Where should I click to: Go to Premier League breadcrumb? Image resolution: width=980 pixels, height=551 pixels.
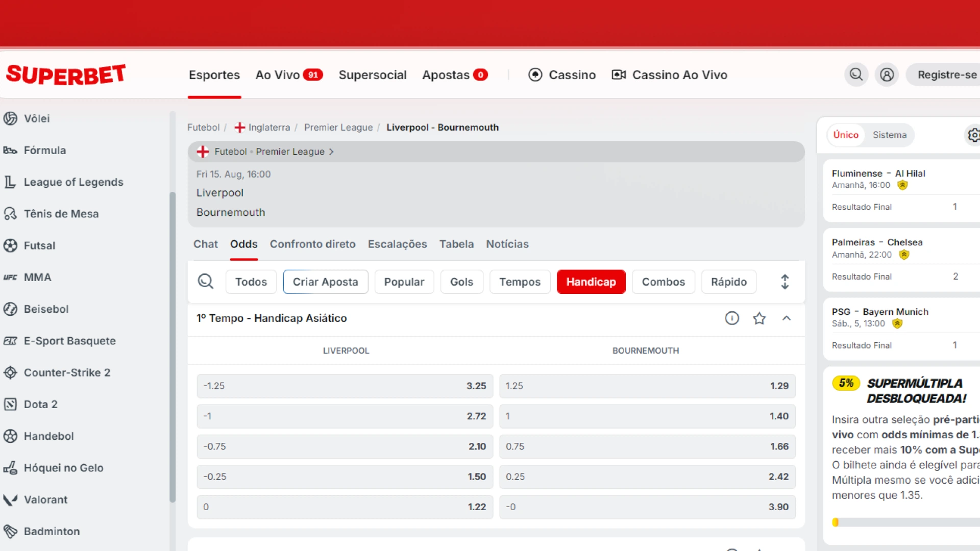point(338,128)
